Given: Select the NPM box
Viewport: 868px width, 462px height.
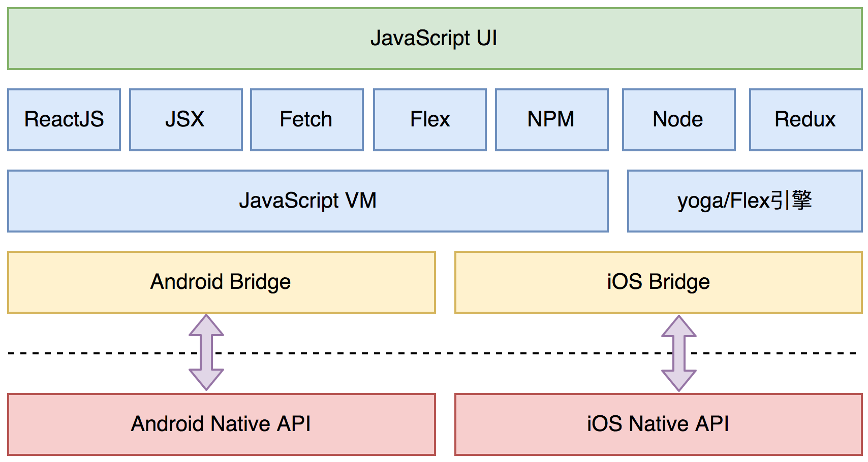Looking at the screenshot, I should pos(552,120).
